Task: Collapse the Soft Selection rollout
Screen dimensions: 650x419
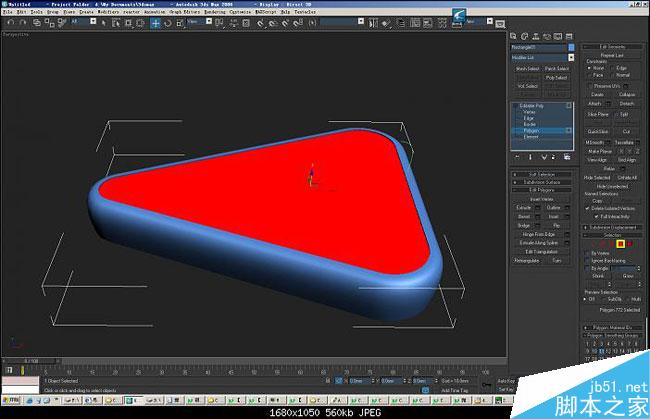Action: 541,174
